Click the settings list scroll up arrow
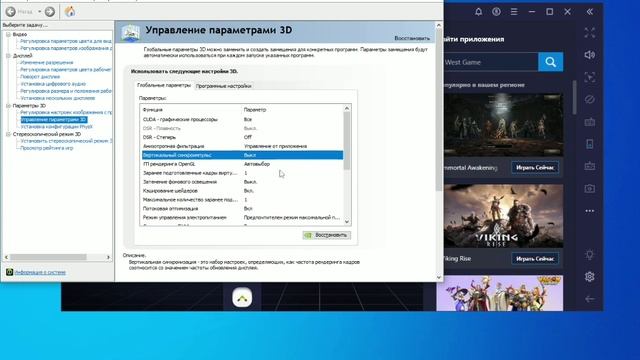Screen dimensions: 640x360 pyautogui.click(x=347, y=109)
